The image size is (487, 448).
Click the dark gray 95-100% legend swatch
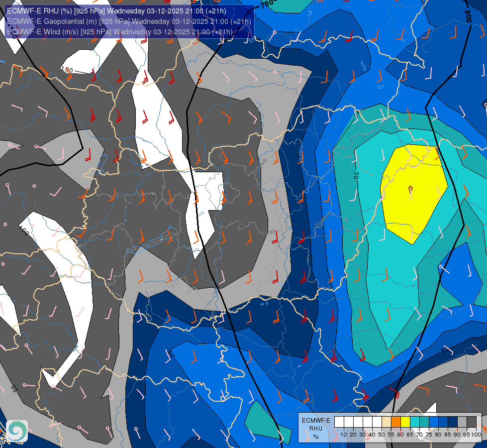point(472,422)
